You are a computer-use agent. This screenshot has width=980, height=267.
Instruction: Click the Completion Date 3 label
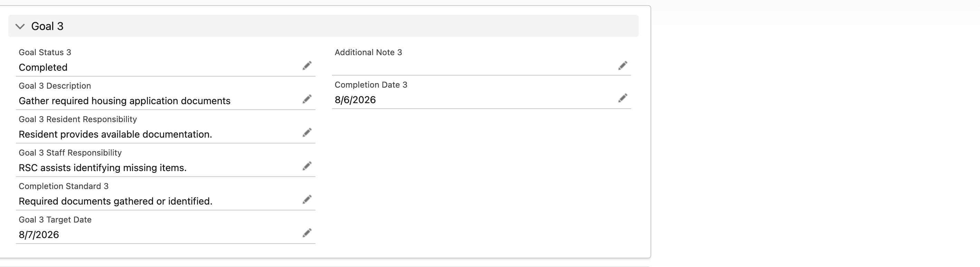point(371,85)
